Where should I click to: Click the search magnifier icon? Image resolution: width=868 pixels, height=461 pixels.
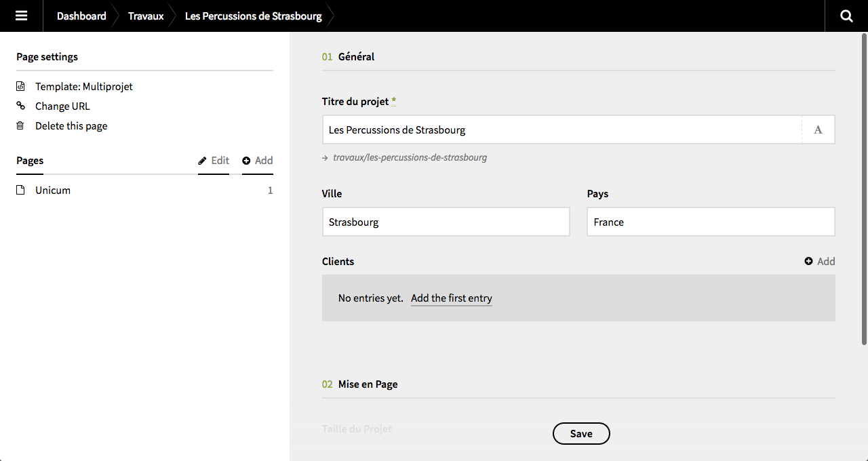point(846,16)
